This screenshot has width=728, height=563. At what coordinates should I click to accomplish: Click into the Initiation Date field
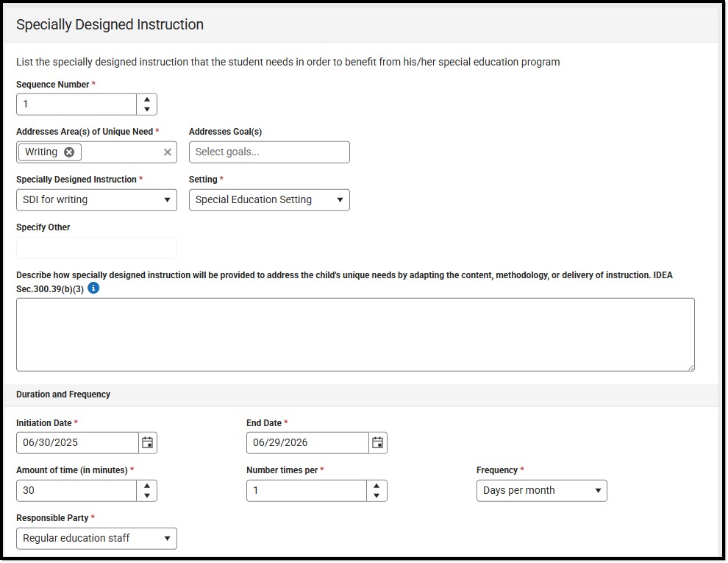pos(77,442)
